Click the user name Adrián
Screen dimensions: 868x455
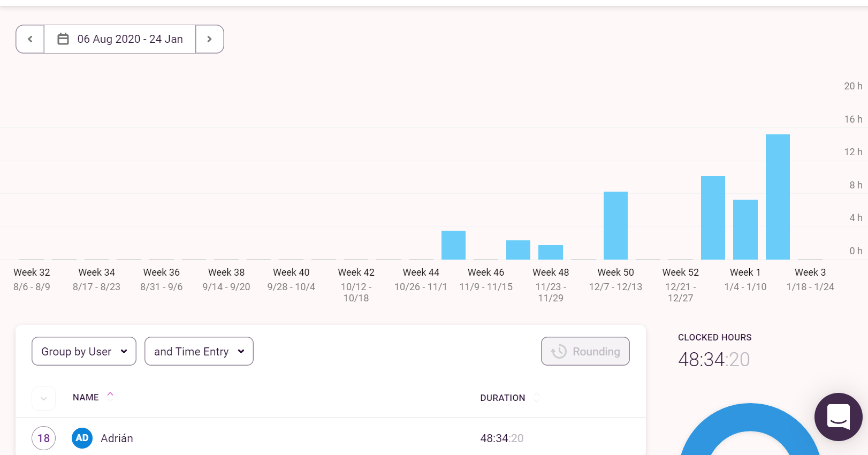[117, 438]
